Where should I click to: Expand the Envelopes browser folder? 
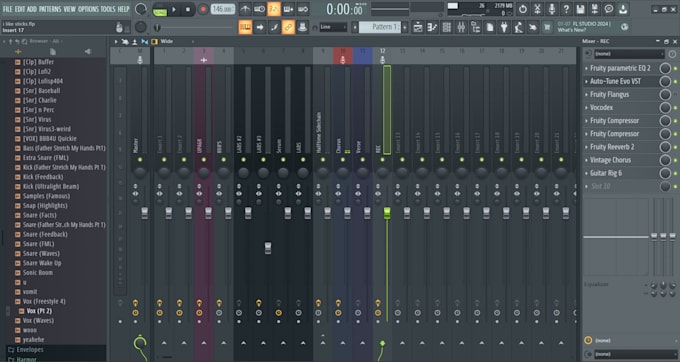click(x=29, y=349)
